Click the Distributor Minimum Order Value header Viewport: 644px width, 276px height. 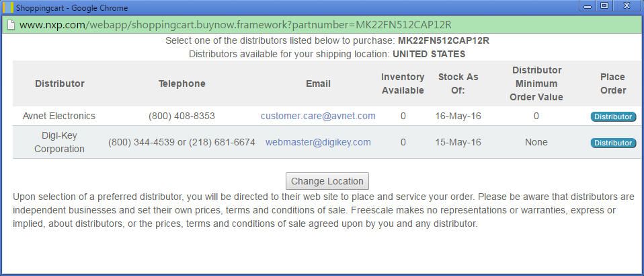click(536, 83)
